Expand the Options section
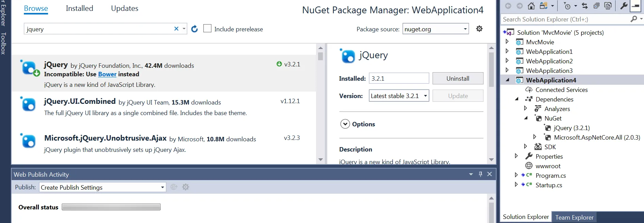This screenshot has width=644, height=223. (345, 124)
